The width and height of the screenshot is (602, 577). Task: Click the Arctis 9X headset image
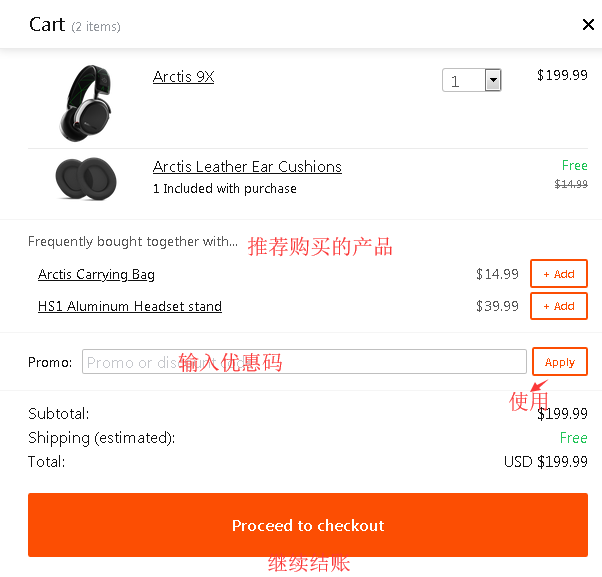(x=85, y=103)
